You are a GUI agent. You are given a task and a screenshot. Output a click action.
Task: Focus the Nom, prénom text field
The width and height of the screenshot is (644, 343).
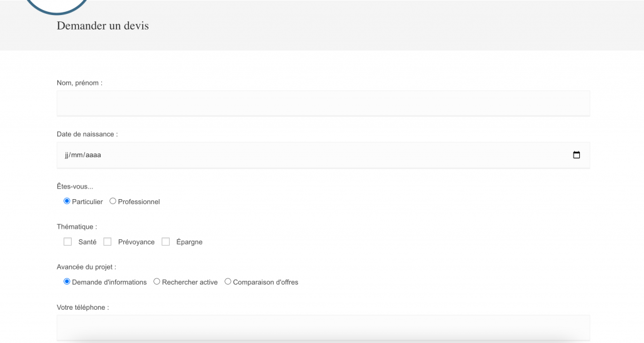[x=323, y=104]
